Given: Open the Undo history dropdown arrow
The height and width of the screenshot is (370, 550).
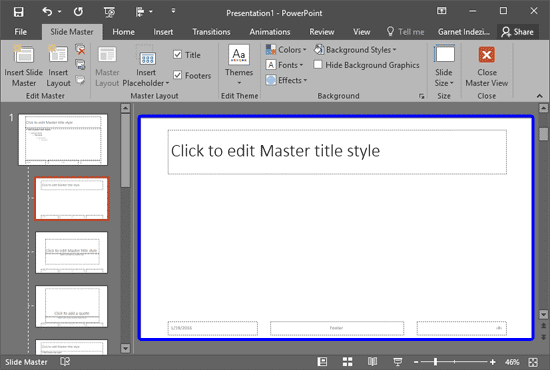Looking at the screenshot, I should click(60, 12).
